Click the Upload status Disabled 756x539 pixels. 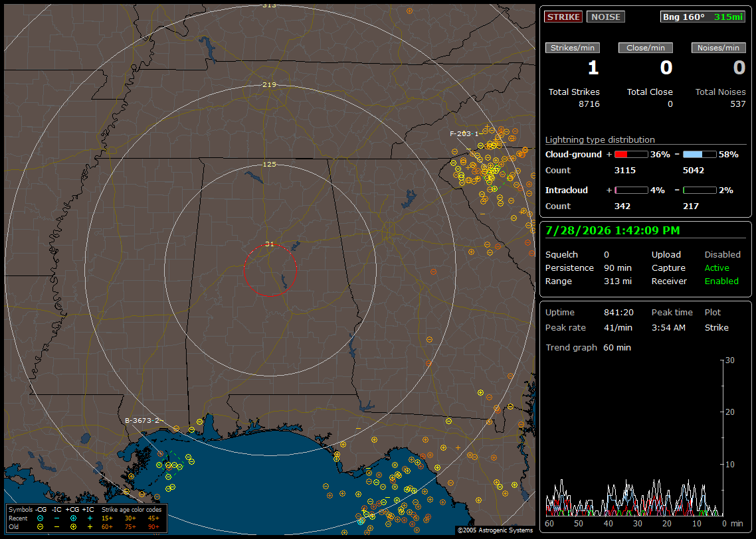[722, 255]
